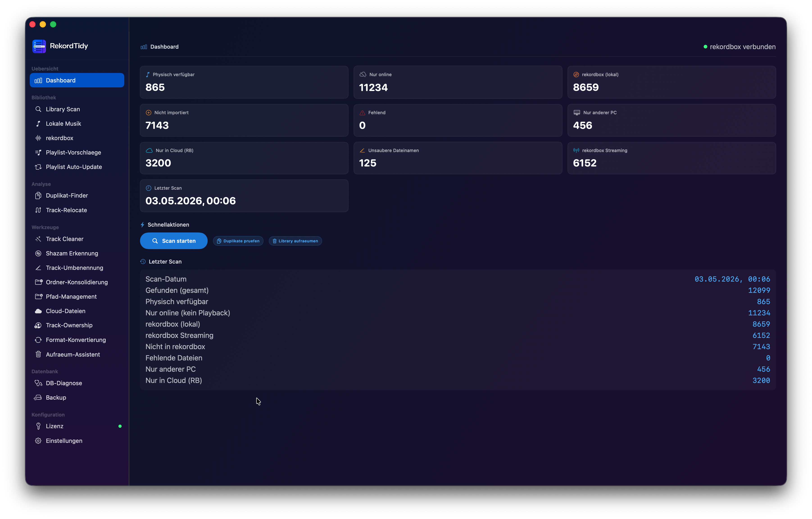Click the Playlist Auto-Update refresh icon
Screen dimensions: 812x519
pyautogui.click(x=39, y=167)
